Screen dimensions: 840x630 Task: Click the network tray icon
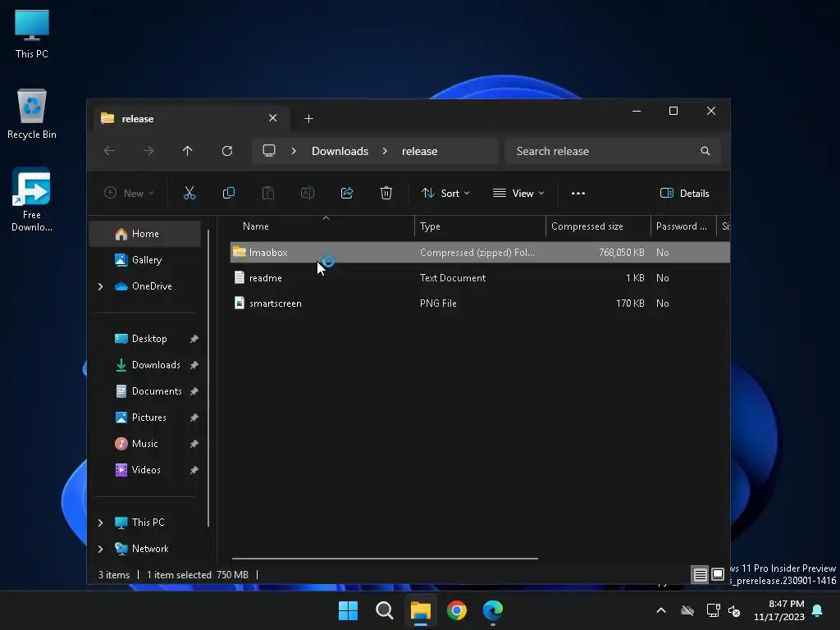pos(713,610)
